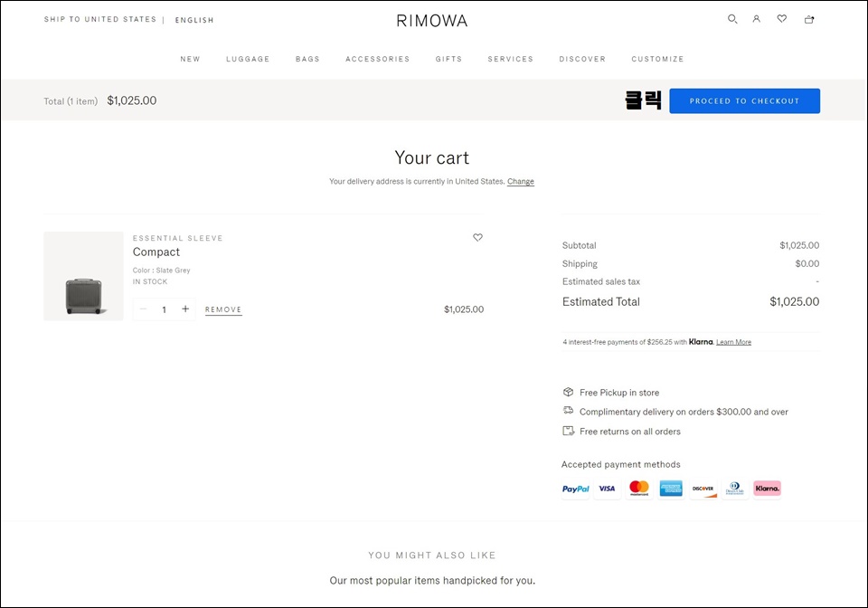Open the CUSTOMIZE menu
This screenshot has height=608, width=868.
click(657, 59)
